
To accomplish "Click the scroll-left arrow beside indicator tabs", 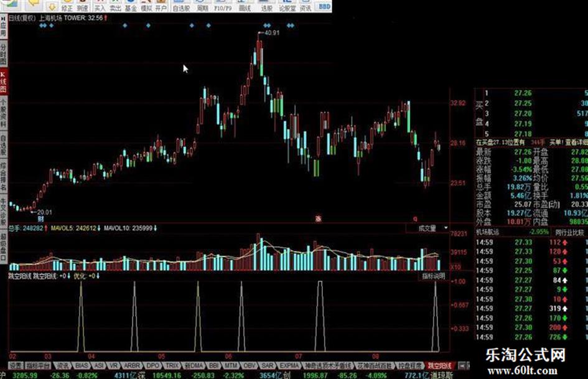I will point(462,365).
